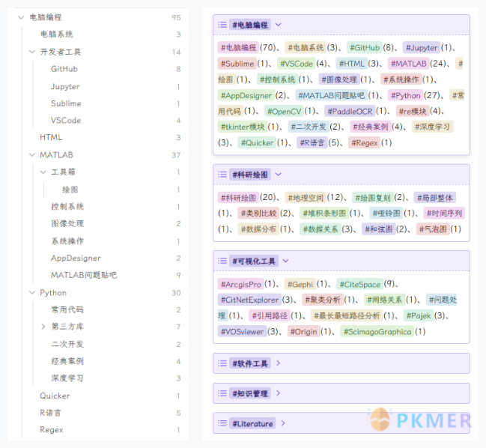Click list icon beside #可视化工具 header

[222, 261]
